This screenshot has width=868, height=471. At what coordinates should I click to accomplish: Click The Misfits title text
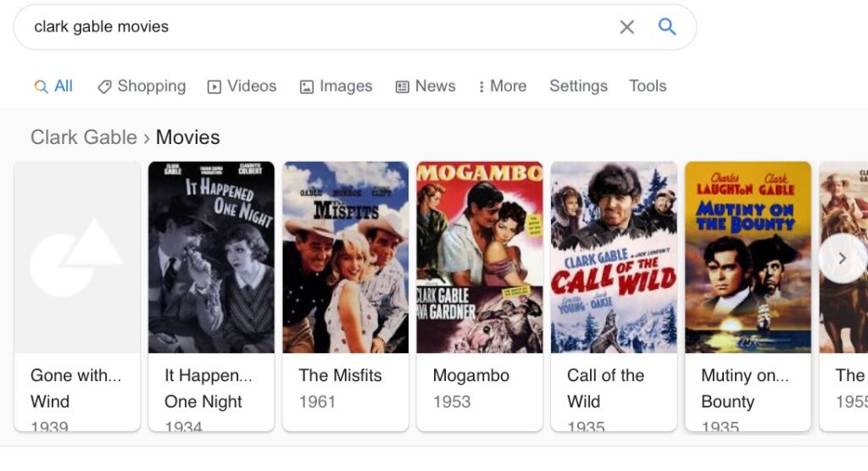tap(341, 375)
